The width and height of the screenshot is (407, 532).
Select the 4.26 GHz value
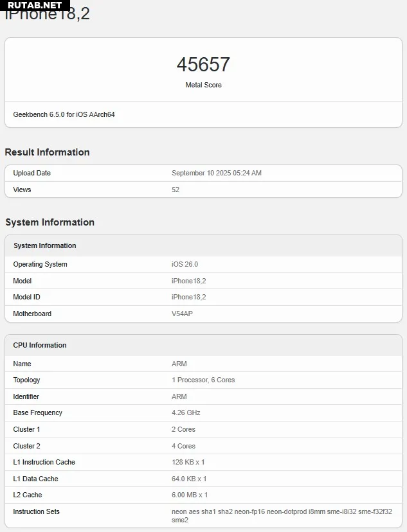[x=186, y=413]
